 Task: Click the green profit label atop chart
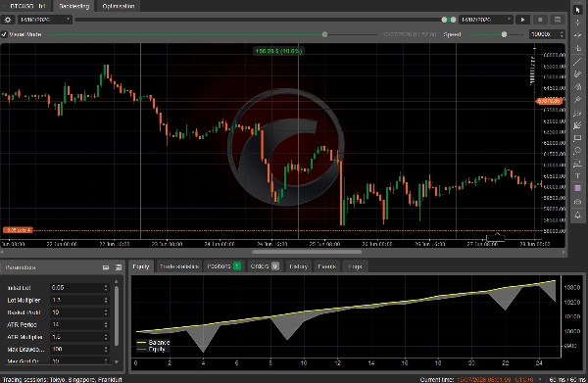tap(278, 51)
